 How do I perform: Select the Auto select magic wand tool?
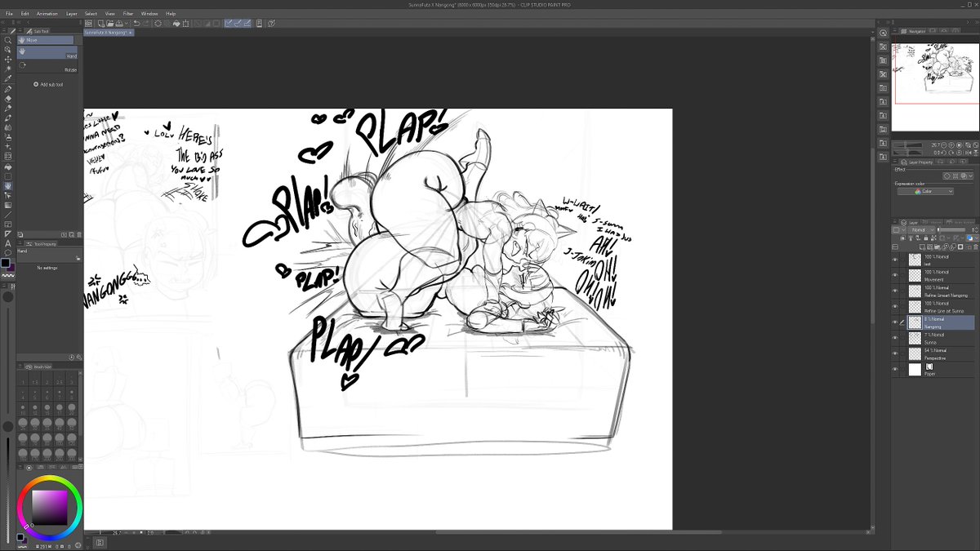click(x=8, y=69)
